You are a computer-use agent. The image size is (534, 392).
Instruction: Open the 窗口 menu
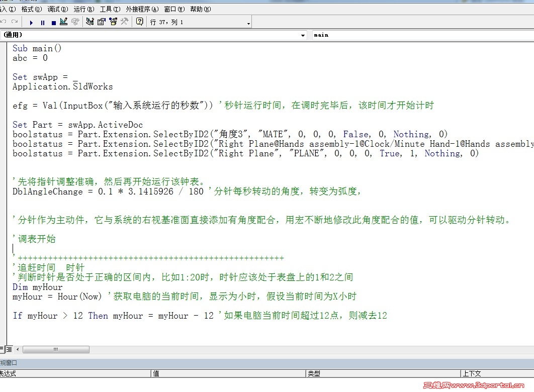[x=174, y=9]
